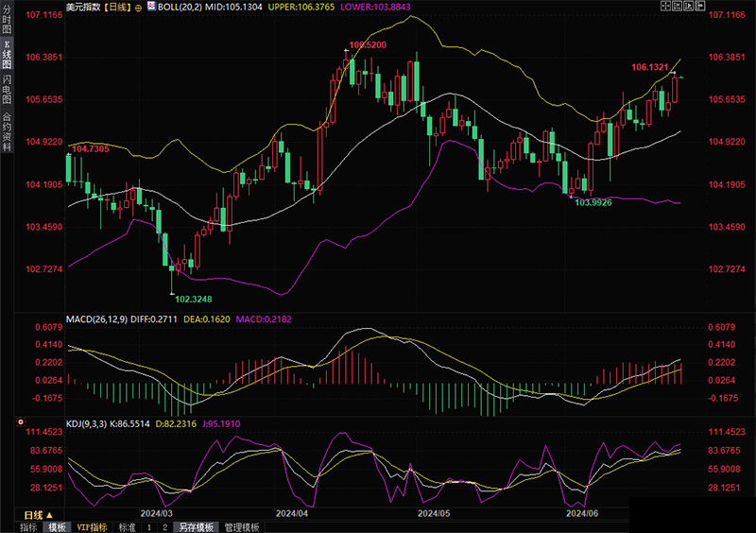Image resolution: width=756 pixels, height=533 pixels.
Task: Click the 管理模板 button
Action: click(x=238, y=527)
